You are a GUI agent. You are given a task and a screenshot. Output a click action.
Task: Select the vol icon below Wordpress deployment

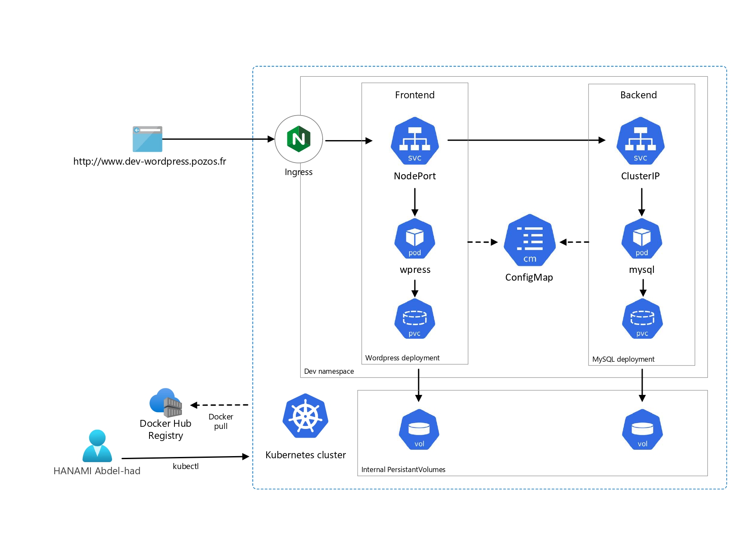point(419,429)
